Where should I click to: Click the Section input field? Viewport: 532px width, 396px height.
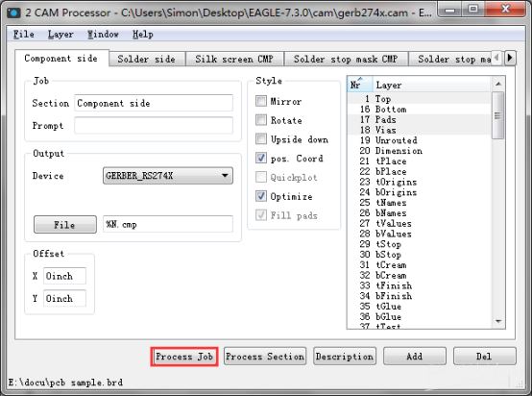[x=154, y=103]
